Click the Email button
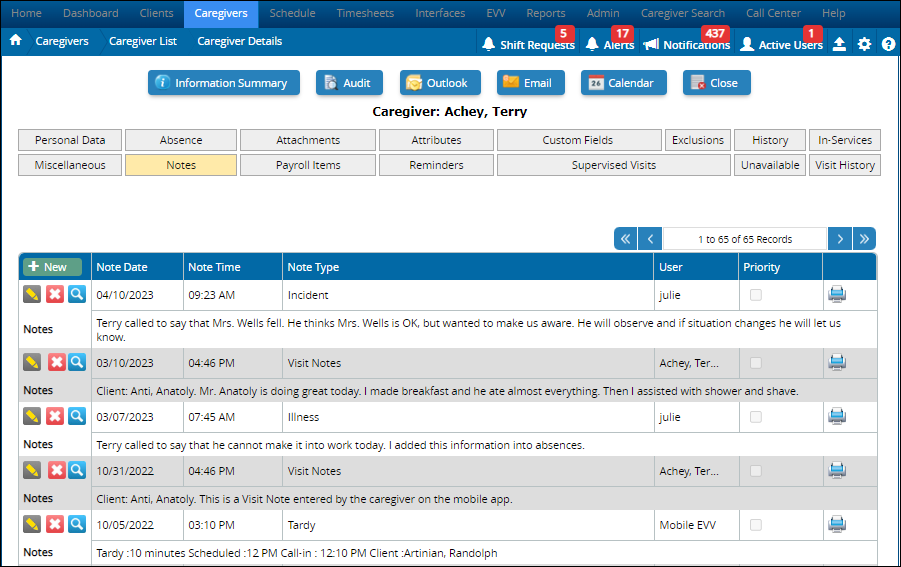This screenshot has height=567, width=901. tap(530, 83)
